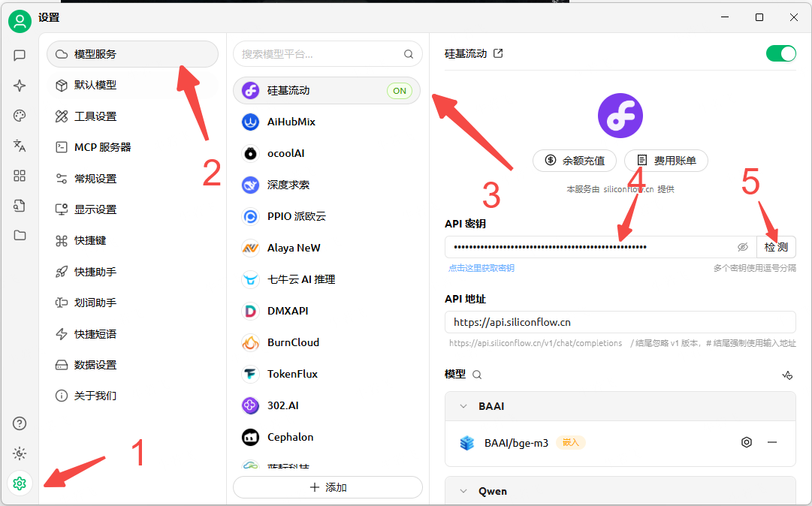Click the BAAI/bge-m3 model name

click(516, 443)
